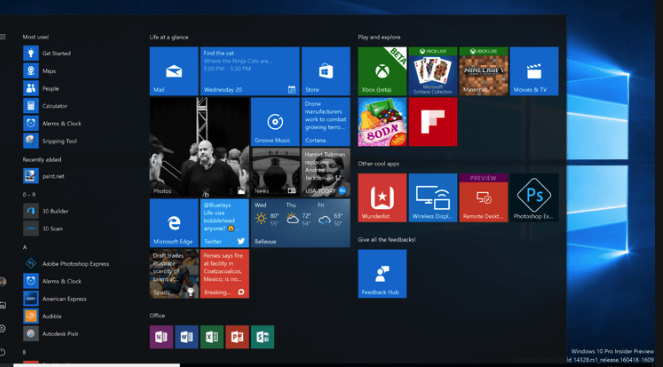Open the Photoshop Express tile

coord(534,197)
